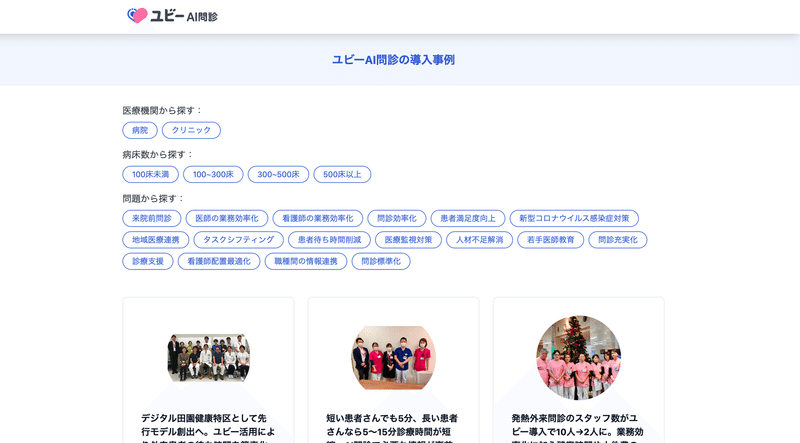Viewport: 800px width, 443px height.
Task: Pick the タスクシフティング tag
Action: 239,239
